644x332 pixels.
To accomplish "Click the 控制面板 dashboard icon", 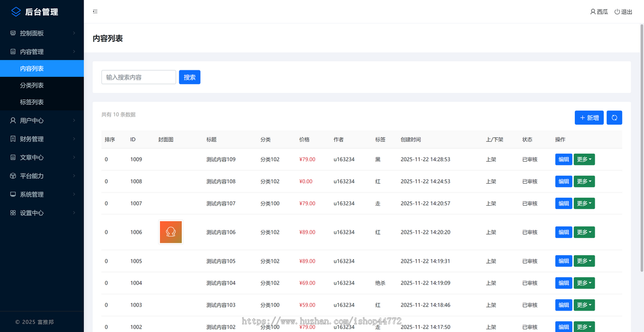I will click(13, 33).
